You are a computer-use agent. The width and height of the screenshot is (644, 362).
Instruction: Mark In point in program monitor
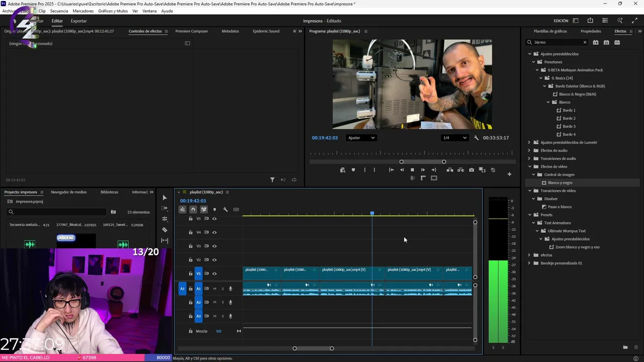[x=365, y=170]
